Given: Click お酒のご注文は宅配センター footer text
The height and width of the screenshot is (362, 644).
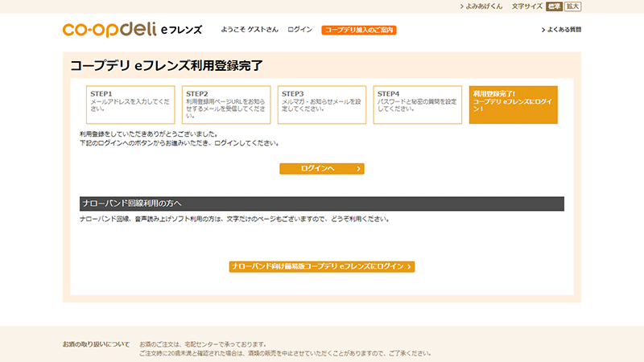Looking at the screenshot, I should coord(203,344).
